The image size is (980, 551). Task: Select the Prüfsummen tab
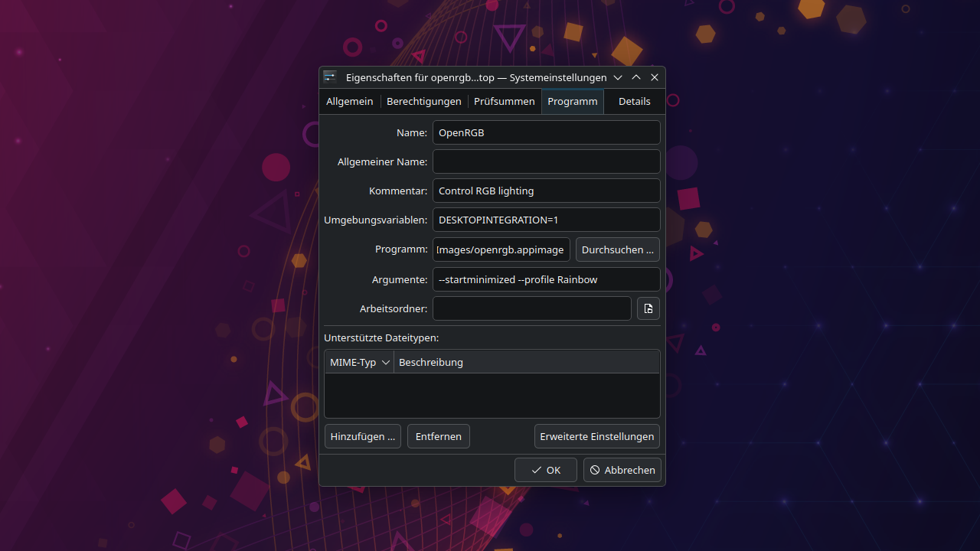point(504,102)
